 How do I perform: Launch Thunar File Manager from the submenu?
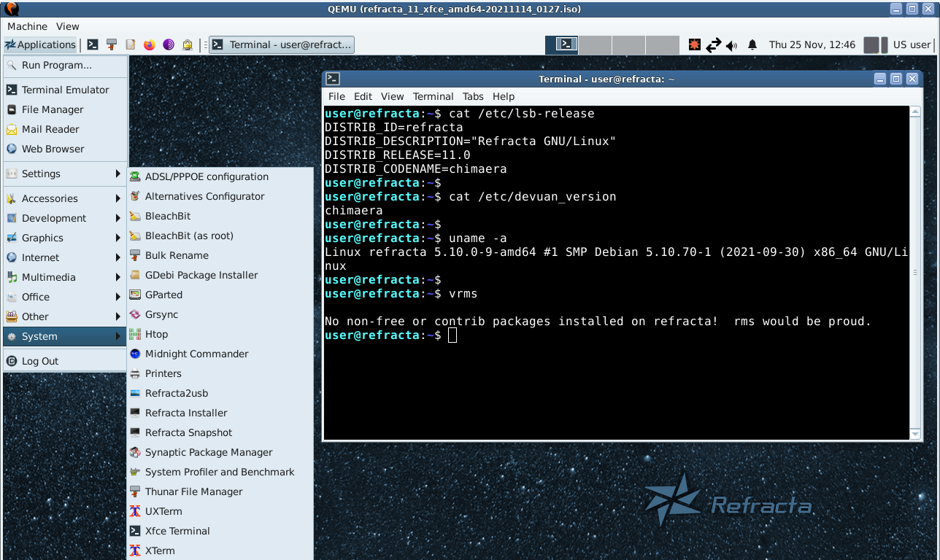220,491
